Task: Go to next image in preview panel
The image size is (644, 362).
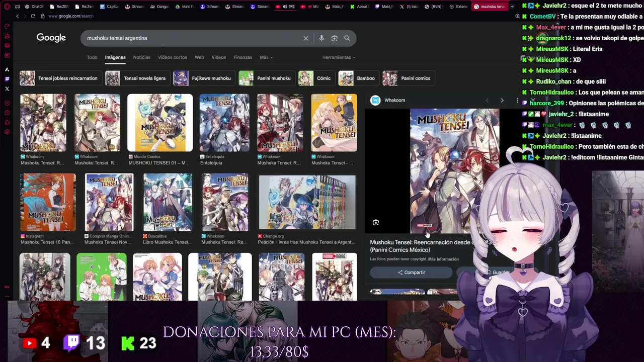Action: click(502, 101)
